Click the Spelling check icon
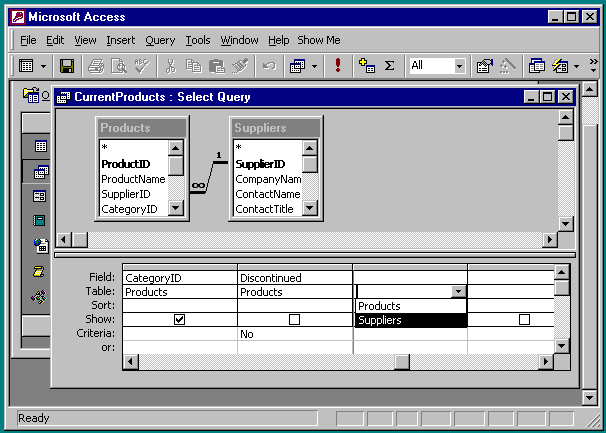This screenshot has height=433, width=606. (142, 66)
